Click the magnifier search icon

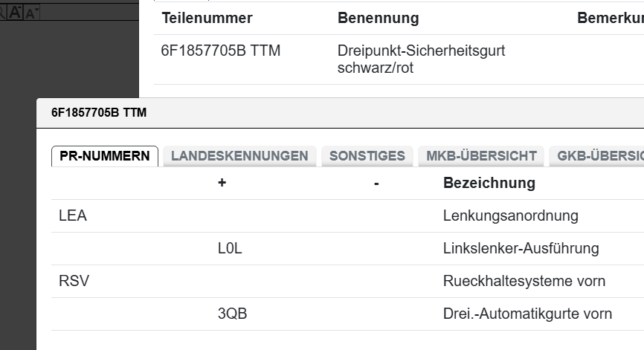[x=2, y=12]
